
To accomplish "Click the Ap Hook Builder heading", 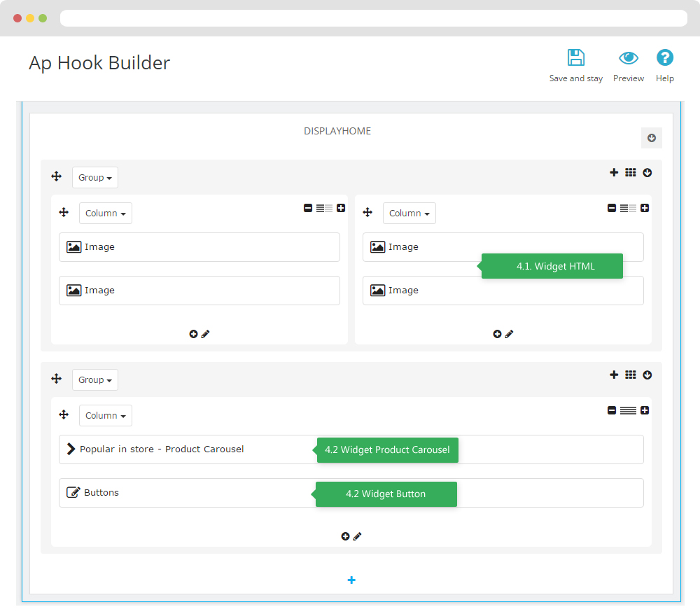I will (99, 63).
